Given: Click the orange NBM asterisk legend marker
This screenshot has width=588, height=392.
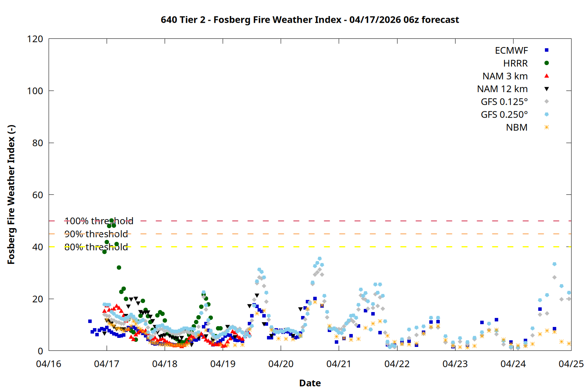Looking at the screenshot, I should pos(546,127).
